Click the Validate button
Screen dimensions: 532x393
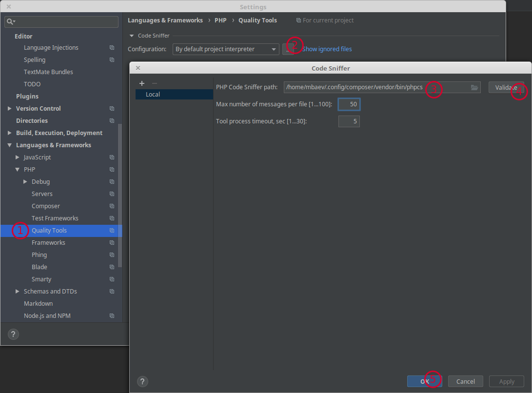point(506,88)
